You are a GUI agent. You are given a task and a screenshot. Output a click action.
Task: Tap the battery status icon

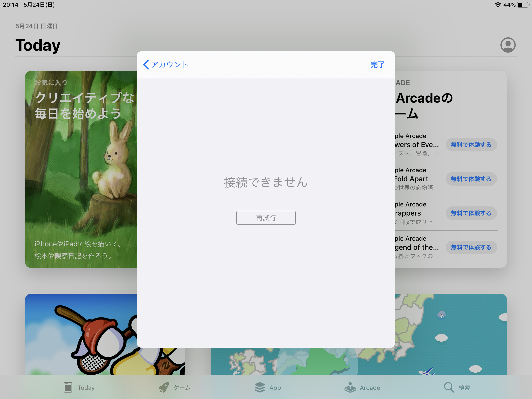pos(523,5)
